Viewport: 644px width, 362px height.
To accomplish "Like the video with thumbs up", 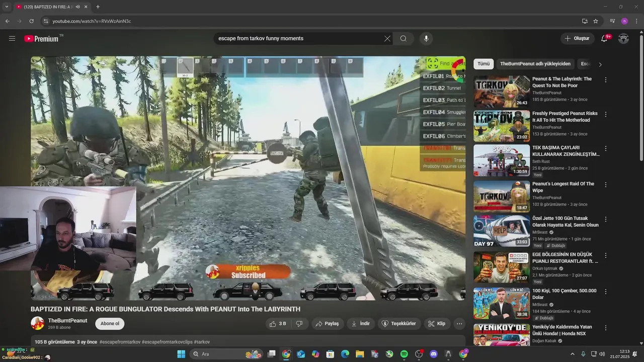I will coord(277,324).
